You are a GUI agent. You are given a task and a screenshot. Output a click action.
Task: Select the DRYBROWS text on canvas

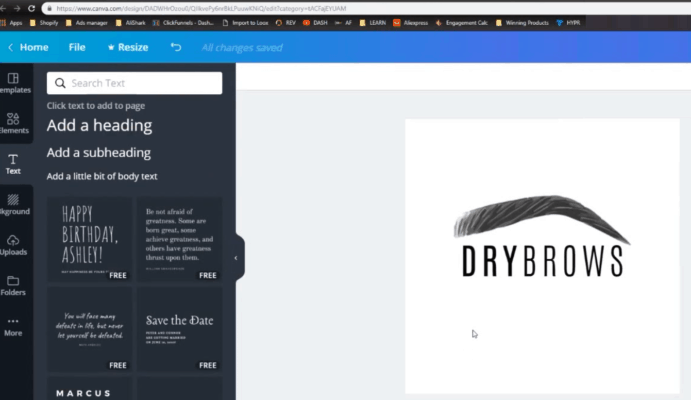click(x=542, y=262)
